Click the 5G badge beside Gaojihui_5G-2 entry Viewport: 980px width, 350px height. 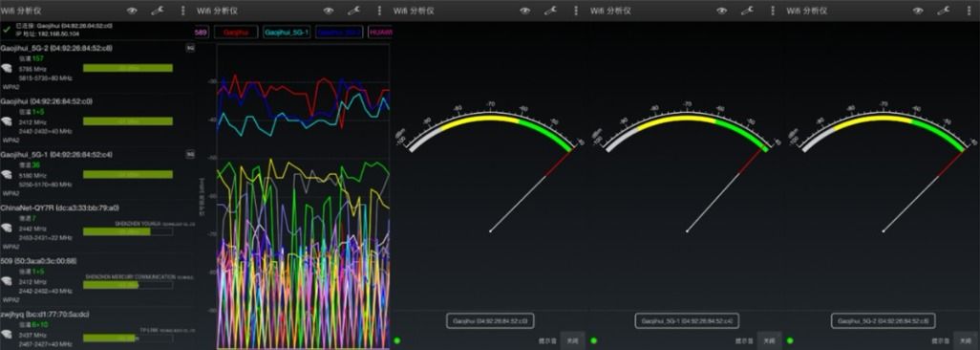click(191, 48)
